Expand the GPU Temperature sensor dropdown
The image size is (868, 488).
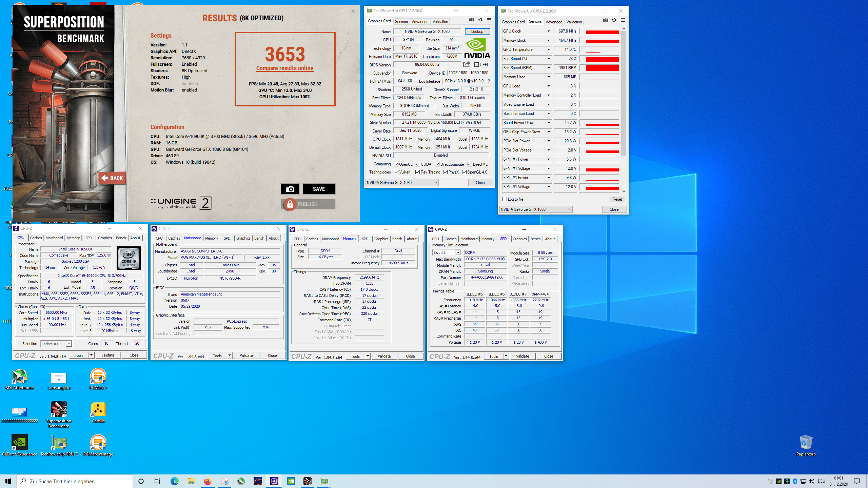click(x=548, y=49)
